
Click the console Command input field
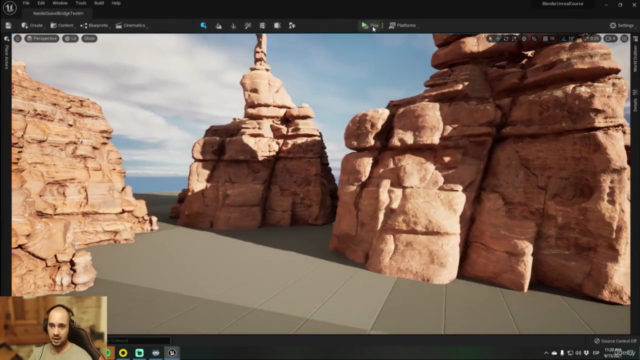pyautogui.click(x=139, y=340)
